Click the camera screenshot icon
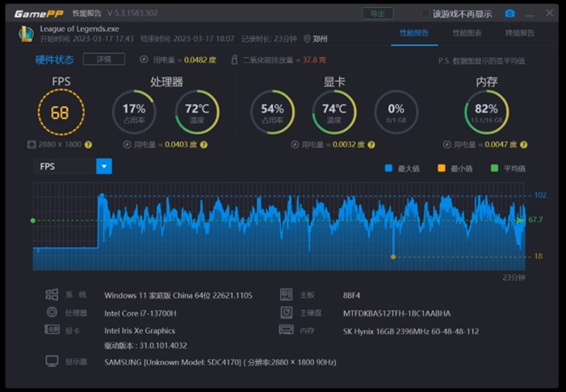Screen dimensions: 566x392 (509, 14)
